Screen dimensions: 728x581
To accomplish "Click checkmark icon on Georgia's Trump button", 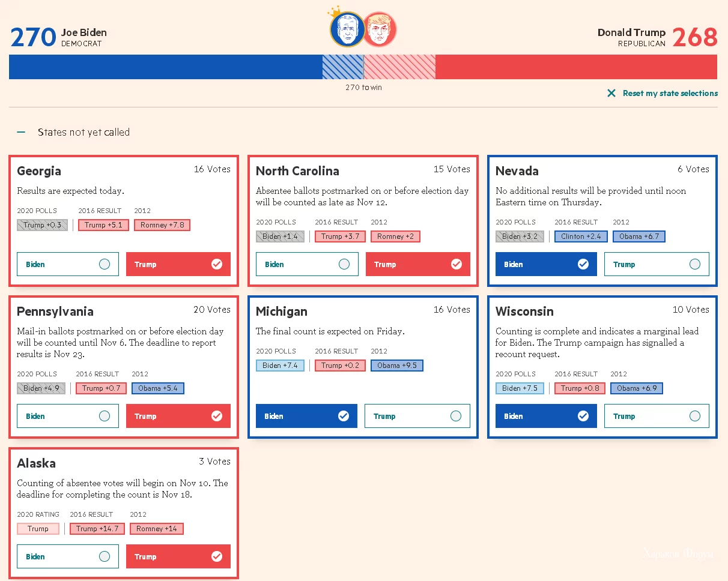I will (x=217, y=264).
